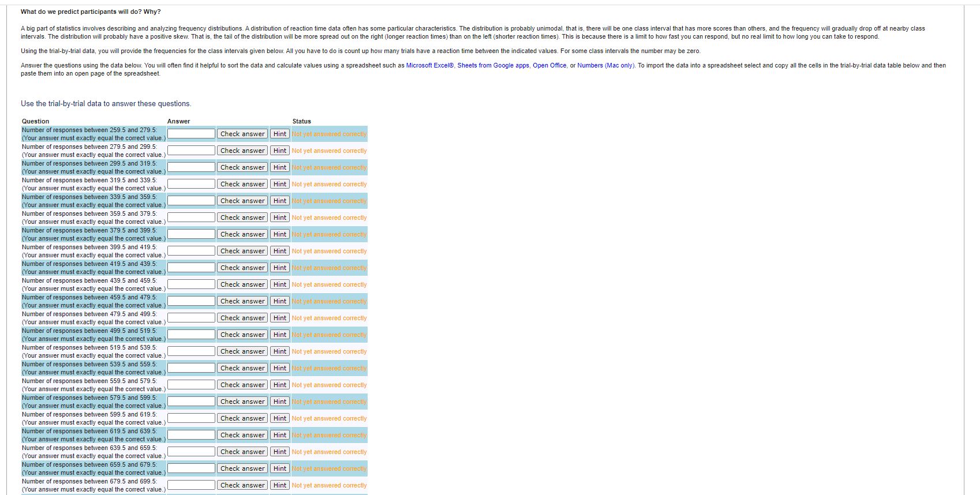980x495 pixels.
Task: Click answer field for 619.5 and 639.5
Action: pos(192,434)
